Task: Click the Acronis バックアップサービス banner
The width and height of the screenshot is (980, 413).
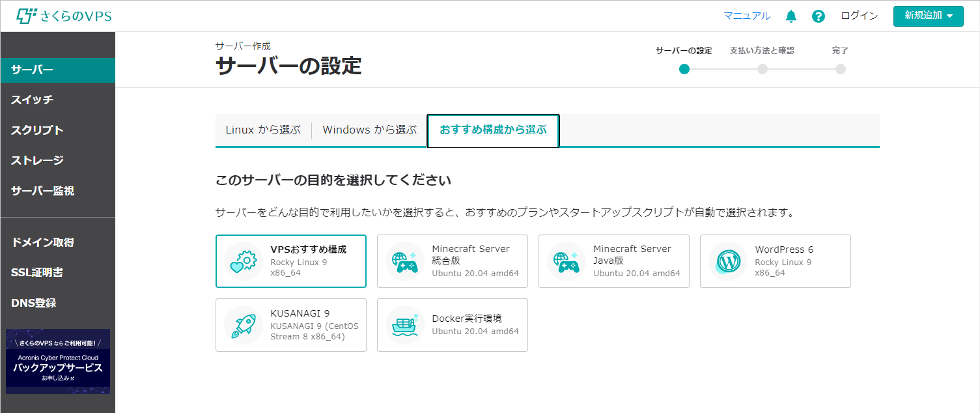Action: [x=58, y=362]
